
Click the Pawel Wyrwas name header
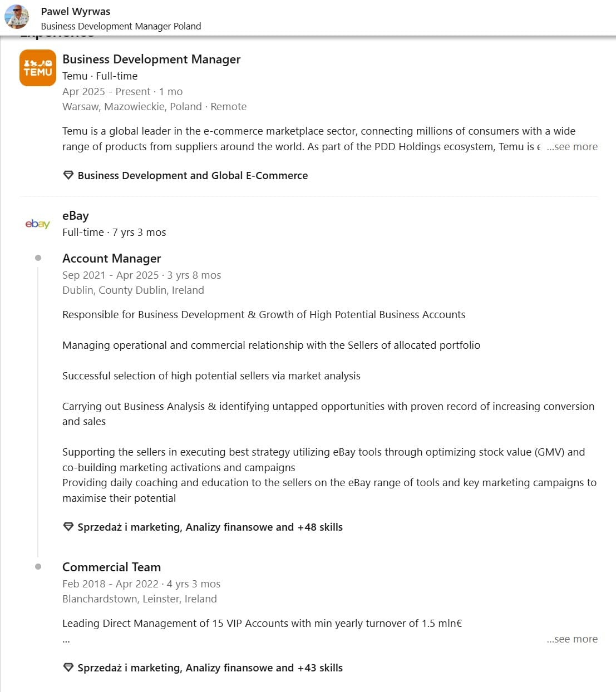pos(76,11)
